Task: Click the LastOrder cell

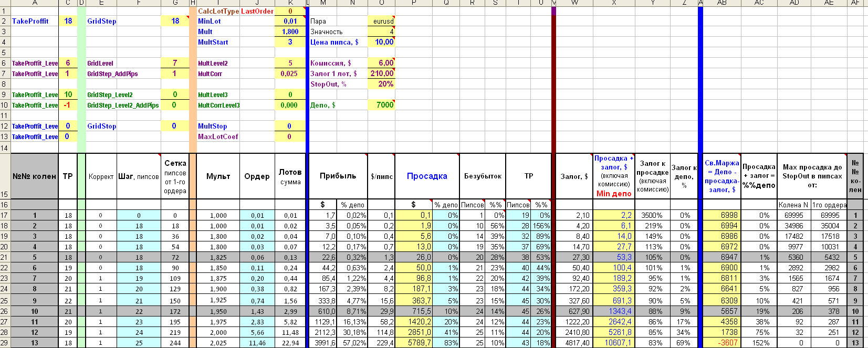Action: [x=257, y=11]
